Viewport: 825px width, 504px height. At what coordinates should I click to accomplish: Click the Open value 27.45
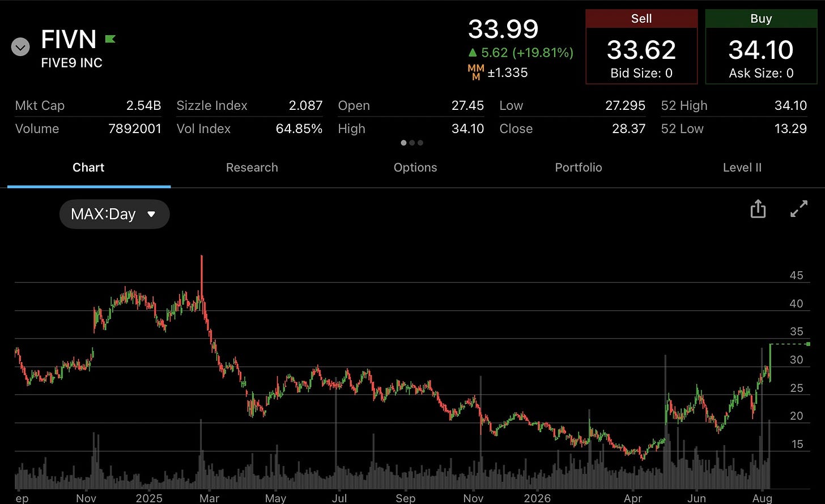pos(468,105)
